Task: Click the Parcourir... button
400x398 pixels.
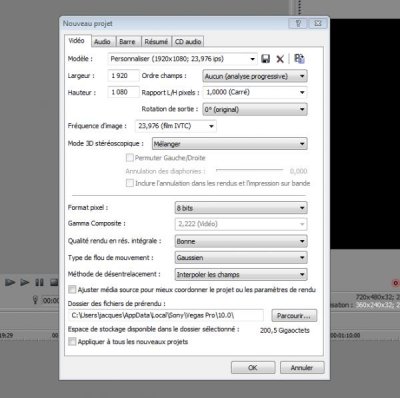Action: pyautogui.click(x=294, y=316)
